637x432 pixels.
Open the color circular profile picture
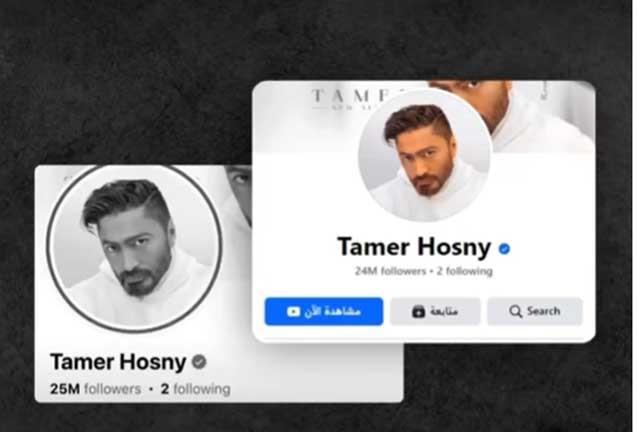425,154
